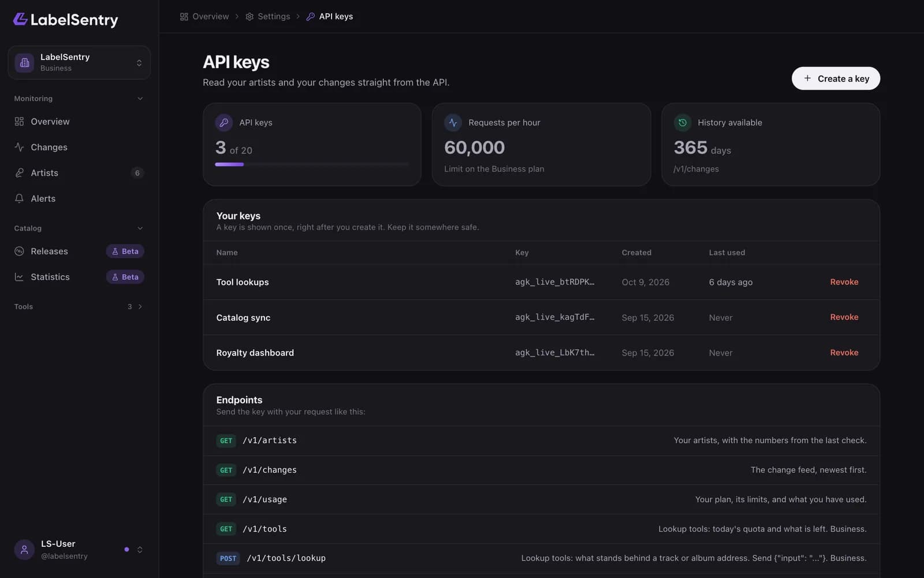Click the Artists icon in sidebar

(19, 173)
